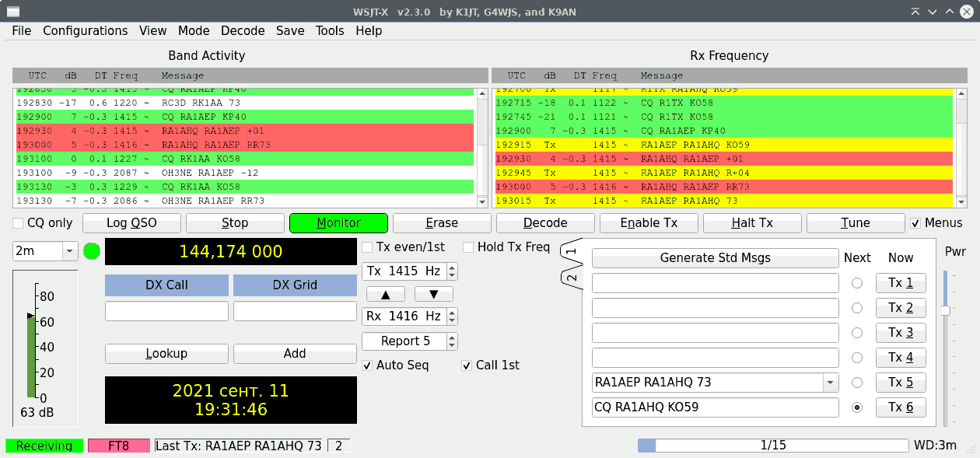Viewport: 980px width, 458px height.
Task: Click the Report 5 spinner arrows
Action: [x=453, y=341]
